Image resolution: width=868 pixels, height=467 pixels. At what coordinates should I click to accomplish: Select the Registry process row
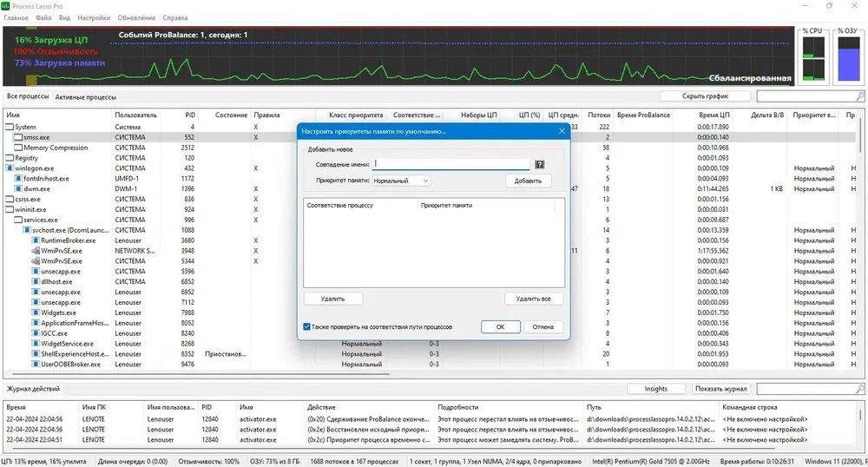[429, 158]
